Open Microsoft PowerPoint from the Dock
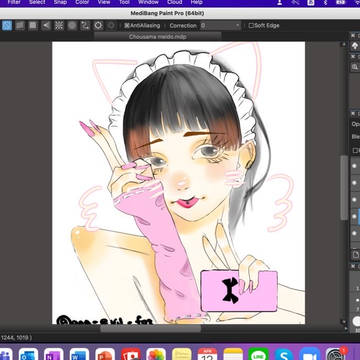 click(105, 354)
